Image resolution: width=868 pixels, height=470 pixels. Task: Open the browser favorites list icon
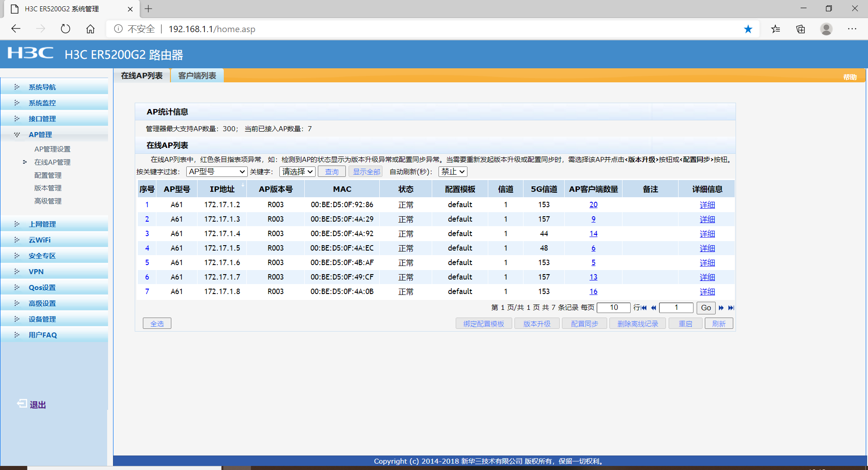click(x=776, y=29)
